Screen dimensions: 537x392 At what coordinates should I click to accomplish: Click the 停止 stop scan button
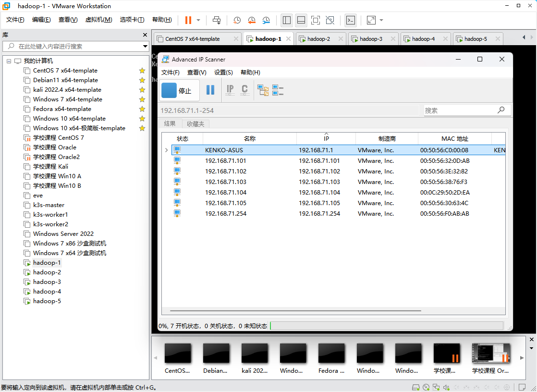(x=179, y=90)
